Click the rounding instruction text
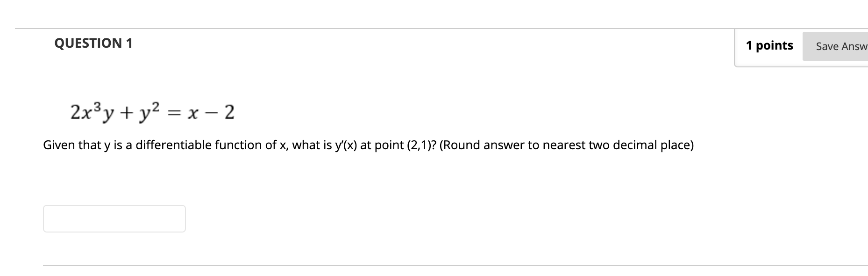The image size is (868, 276). click(568, 145)
